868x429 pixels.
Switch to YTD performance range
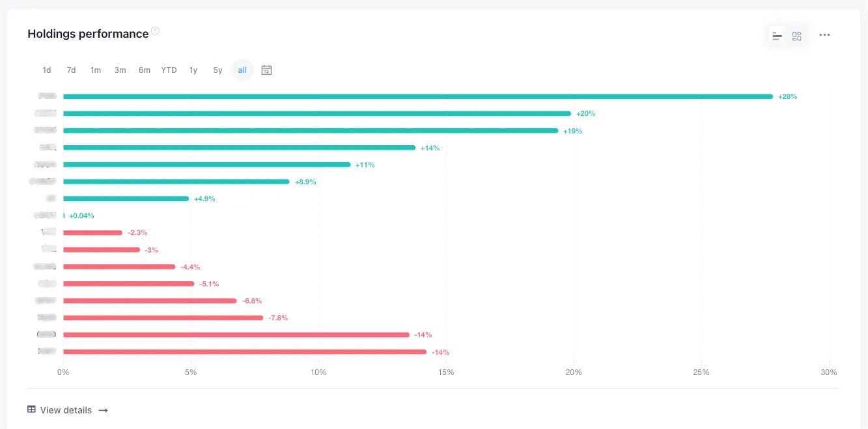(x=169, y=70)
